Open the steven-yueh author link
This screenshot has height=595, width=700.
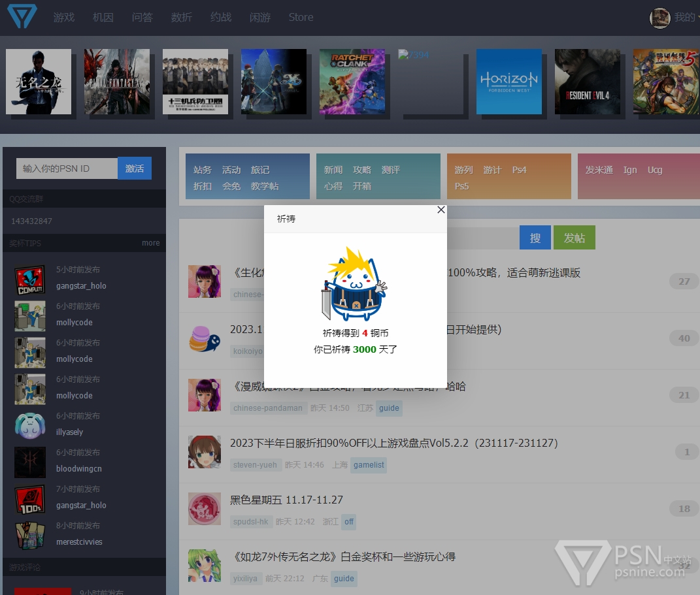click(x=255, y=465)
